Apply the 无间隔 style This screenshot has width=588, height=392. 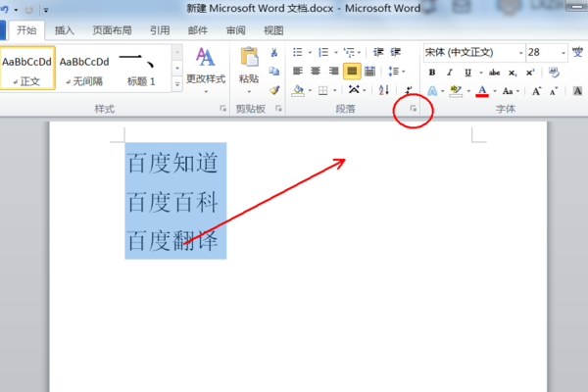(84, 69)
